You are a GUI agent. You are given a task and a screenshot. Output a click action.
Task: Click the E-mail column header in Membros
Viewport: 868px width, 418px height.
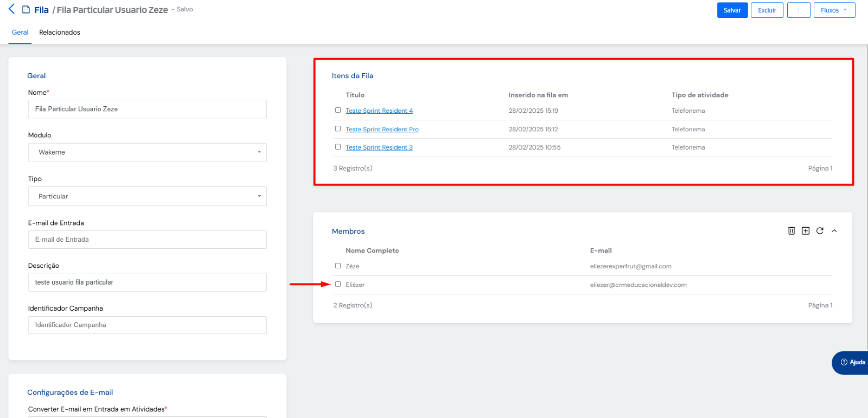(601, 250)
